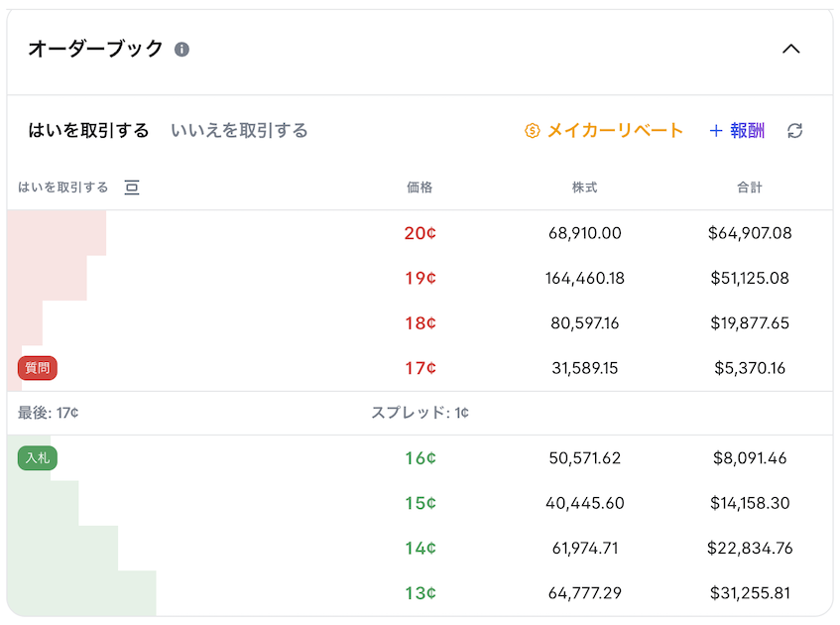Click total $8,091.46
This screenshot has height=625, width=840.
[x=750, y=458]
